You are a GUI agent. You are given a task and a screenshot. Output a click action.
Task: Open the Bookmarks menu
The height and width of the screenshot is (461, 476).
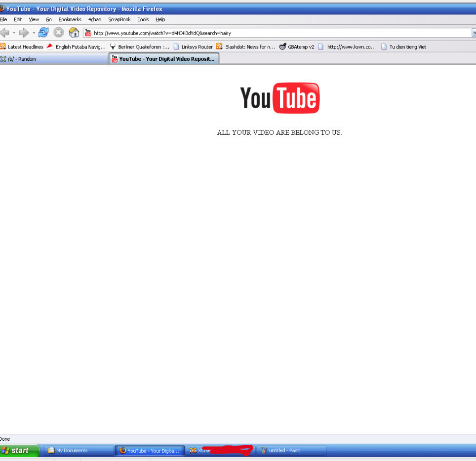(x=70, y=19)
